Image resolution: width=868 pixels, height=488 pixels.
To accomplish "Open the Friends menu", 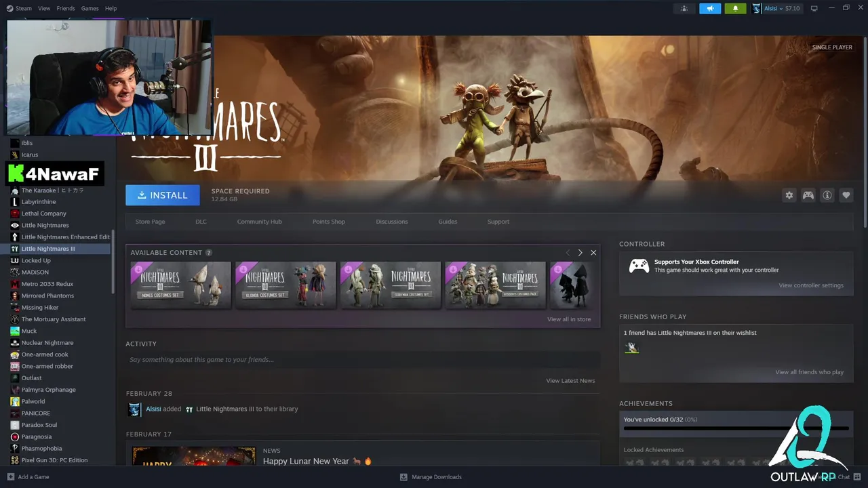I will pos(66,8).
